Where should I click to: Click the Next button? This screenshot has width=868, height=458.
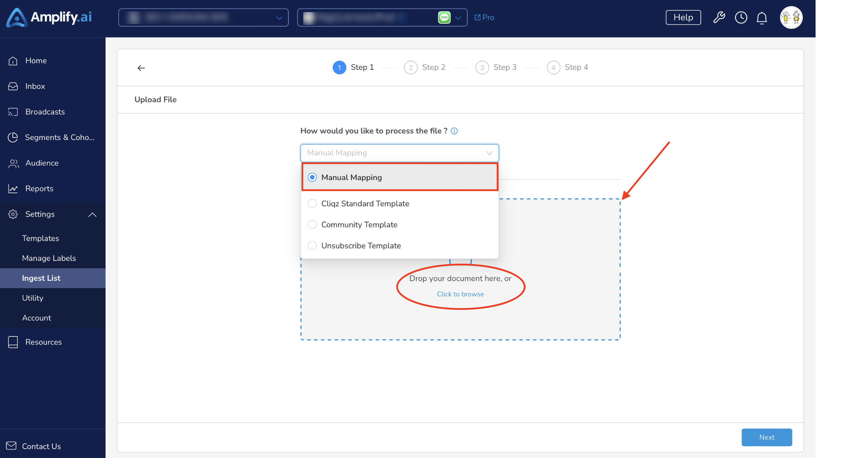click(x=767, y=437)
